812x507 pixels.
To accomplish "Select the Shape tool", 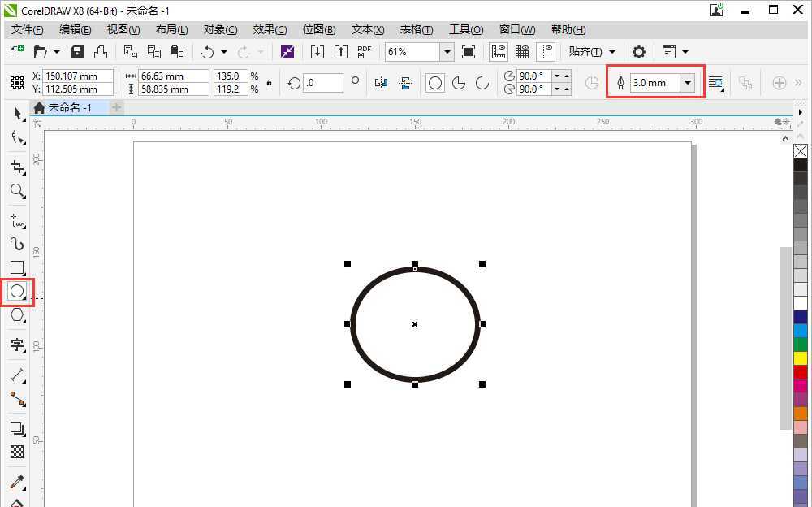I will tap(17, 138).
